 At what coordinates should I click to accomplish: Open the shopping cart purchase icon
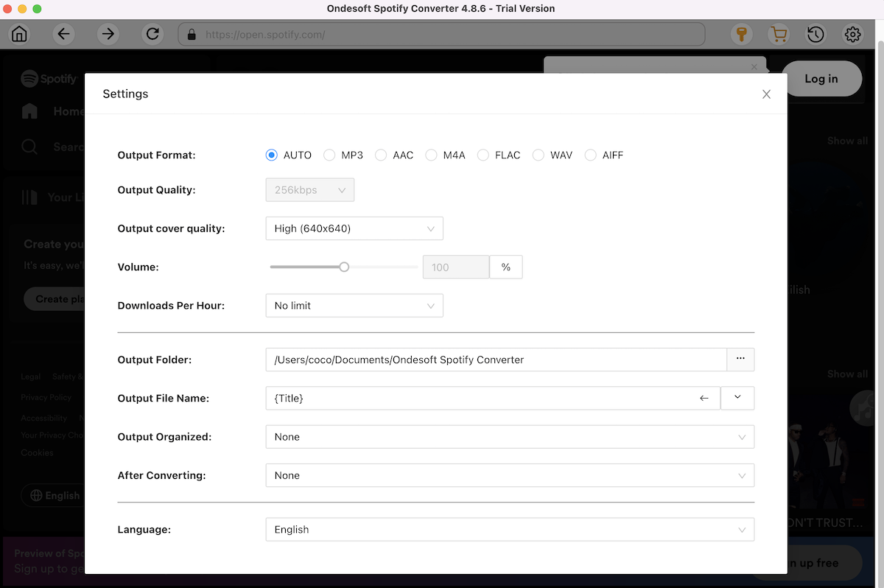(x=778, y=34)
